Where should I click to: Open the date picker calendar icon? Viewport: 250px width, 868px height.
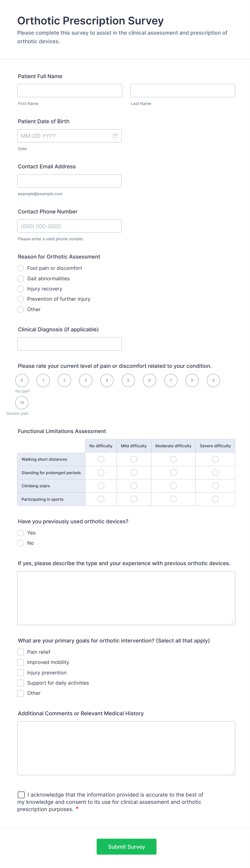(115, 136)
